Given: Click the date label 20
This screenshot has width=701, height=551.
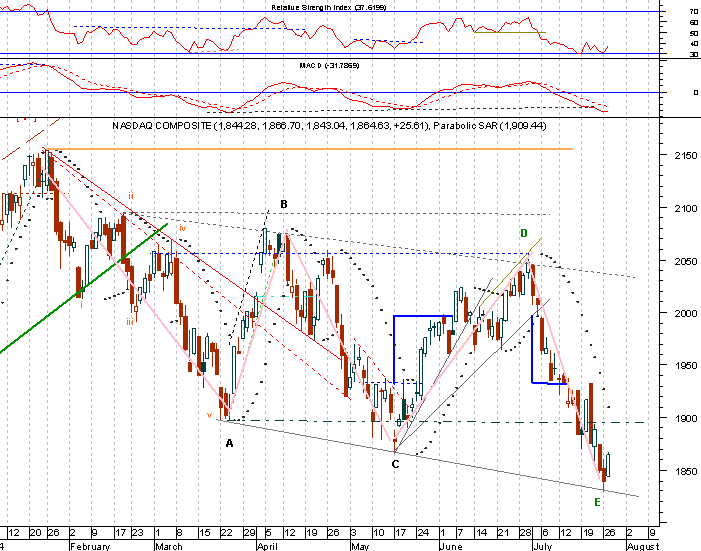Looking at the screenshot, I should tap(36, 533).
